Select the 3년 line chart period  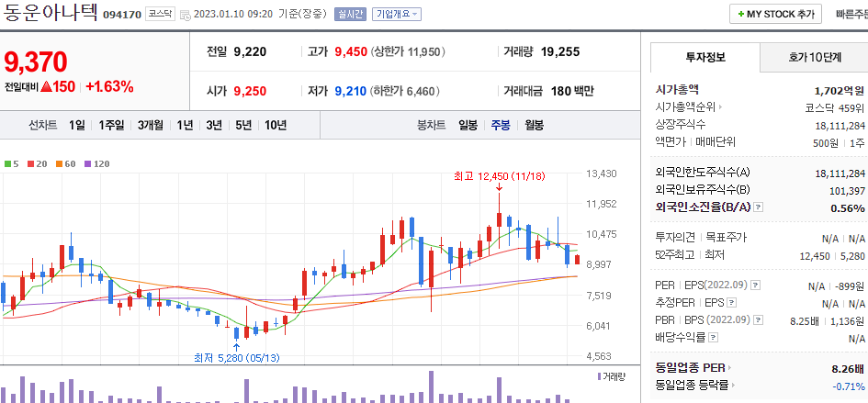214,125
